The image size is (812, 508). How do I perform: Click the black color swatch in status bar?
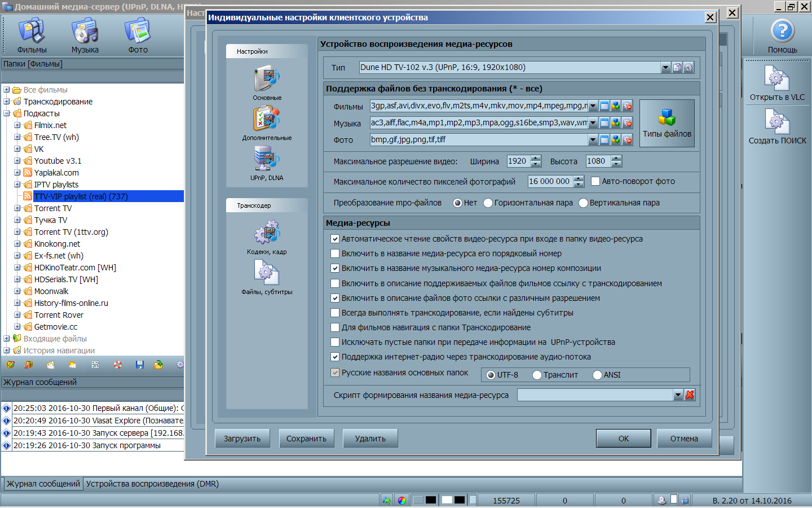(431, 500)
